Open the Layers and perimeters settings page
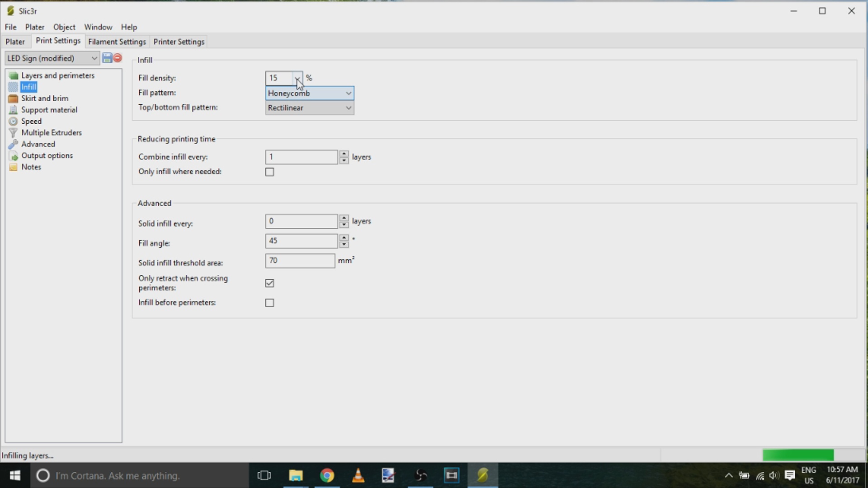 pyautogui.click(x=57, y=75)
